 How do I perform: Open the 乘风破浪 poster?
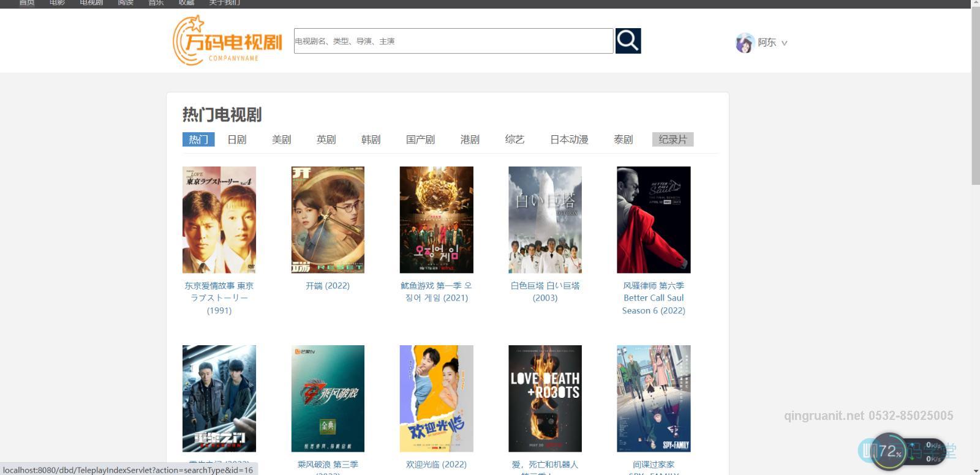(328, 398)
